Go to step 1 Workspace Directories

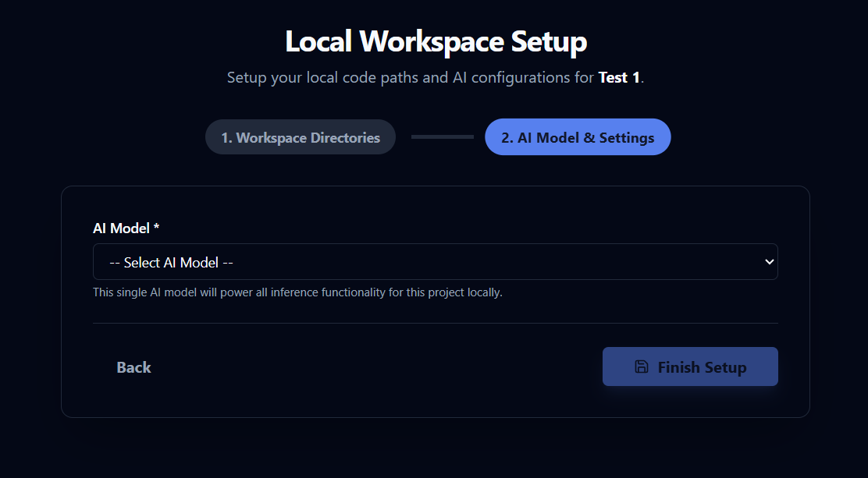301,137
